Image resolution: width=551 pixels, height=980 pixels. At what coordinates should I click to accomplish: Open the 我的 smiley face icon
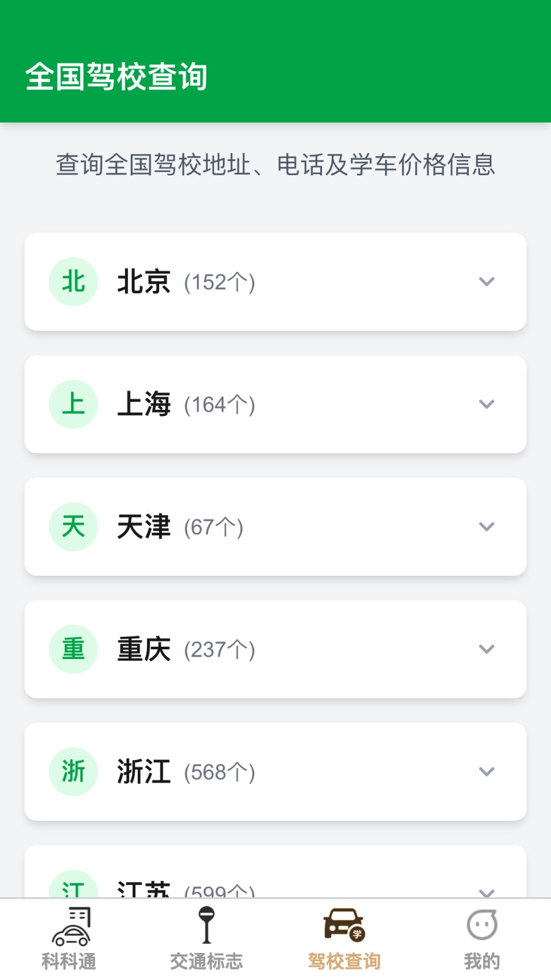482,925
